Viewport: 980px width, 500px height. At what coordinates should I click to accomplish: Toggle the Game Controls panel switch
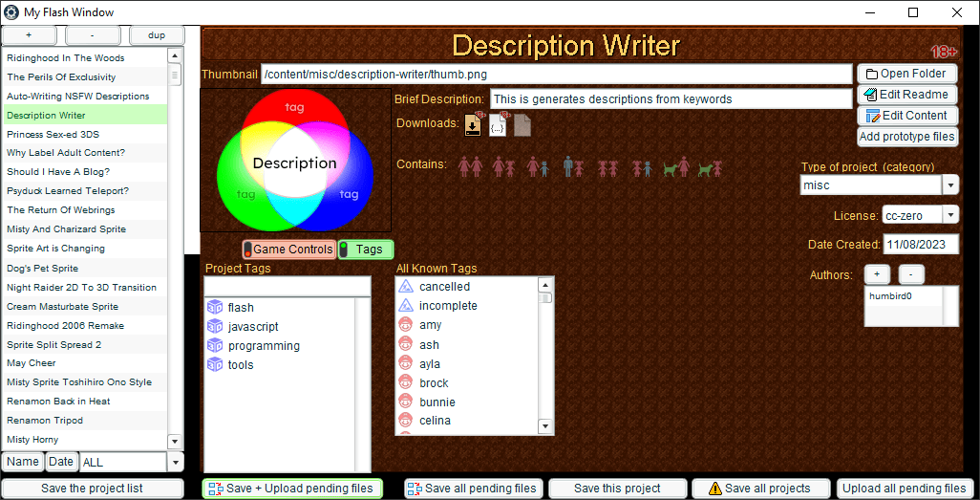tap(289, 250)
